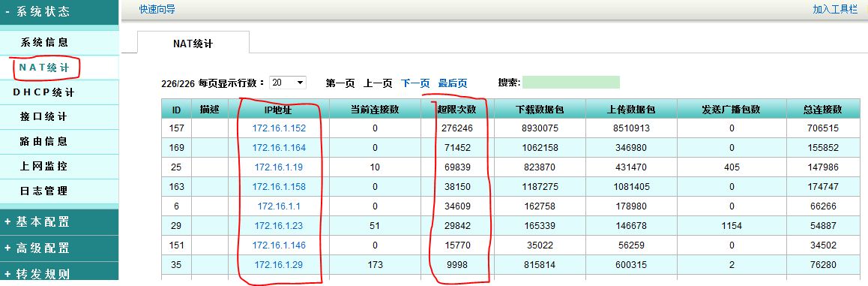Select the NAT统计 tab
Image resolution: width=868 pixels, height=286 pixels.
(193, 43)
